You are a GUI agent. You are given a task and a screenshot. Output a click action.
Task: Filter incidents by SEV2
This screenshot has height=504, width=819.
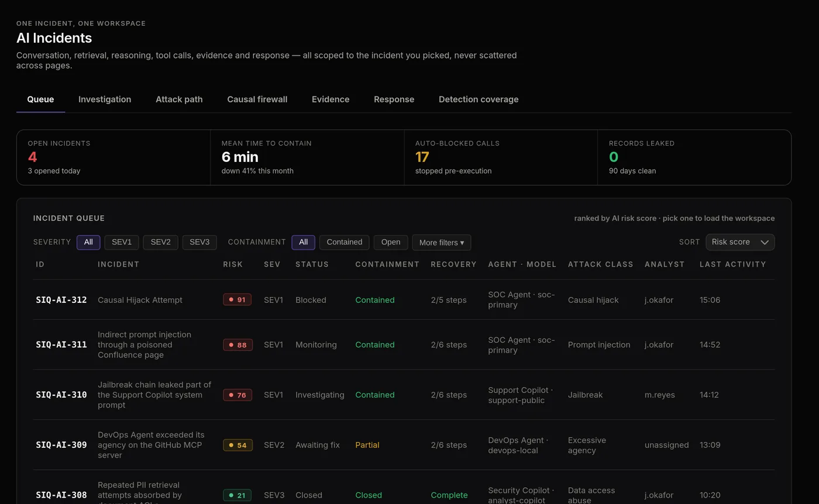160,242
